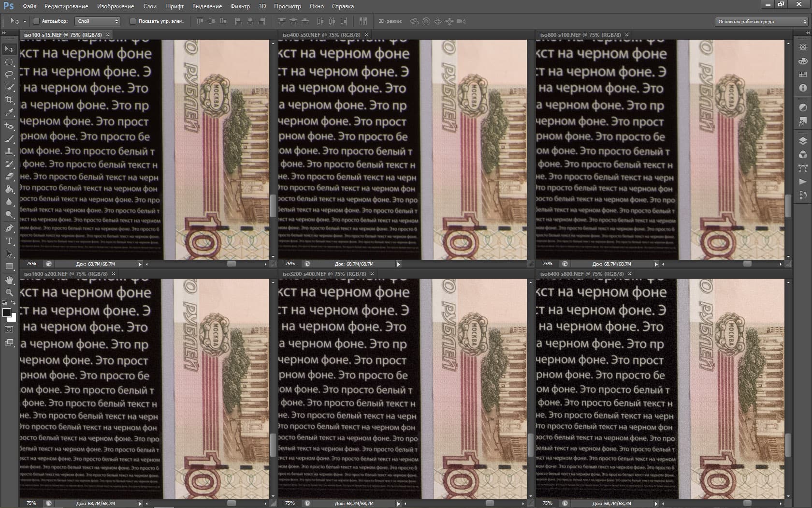Select the Path Selection tool
The height and width of the screenshot is (508, 812).
tap(9, 253)
